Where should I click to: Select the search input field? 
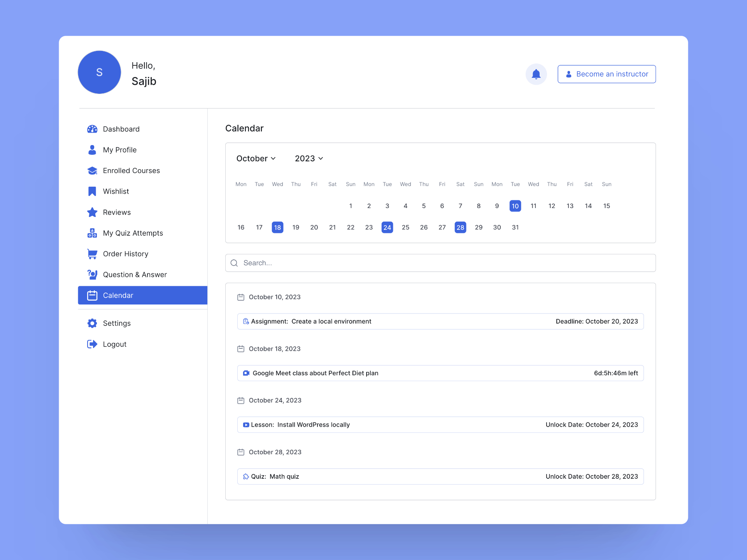(440, 262)
